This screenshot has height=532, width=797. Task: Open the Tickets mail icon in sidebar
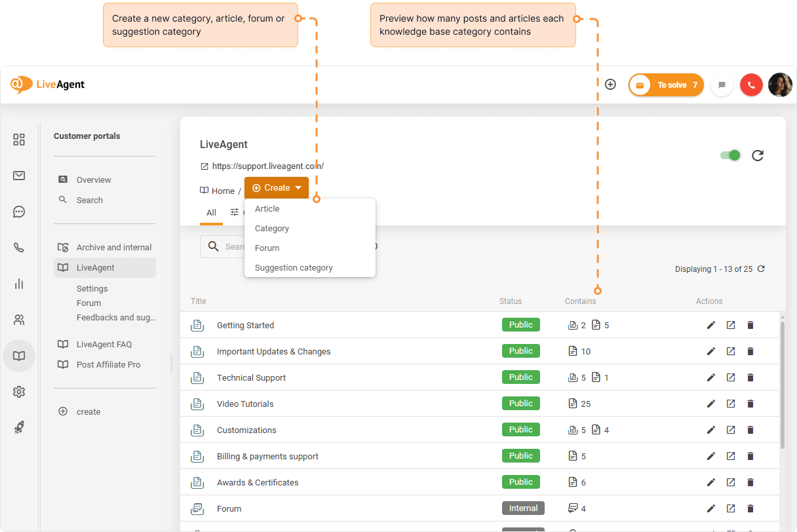[19, 176]
